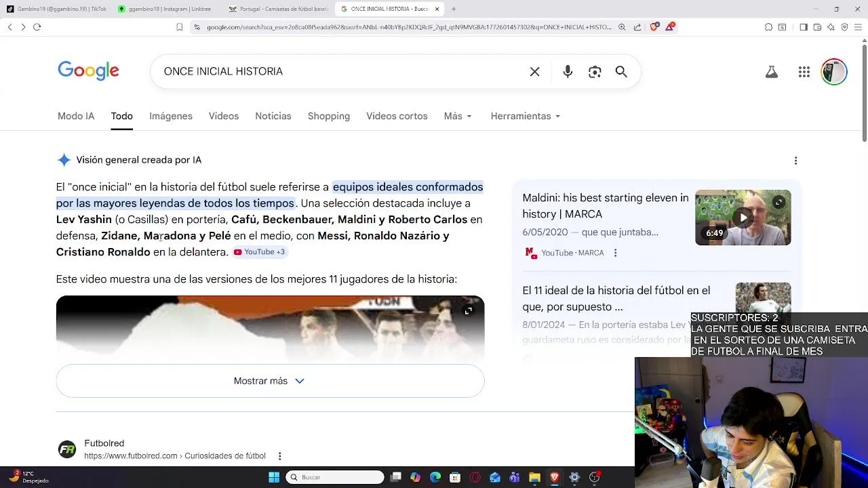The width and height of the screenshot is (868, 488).
Task: Switch to the Instagram Linktree browser tab
Action: [x=167, y=9]
